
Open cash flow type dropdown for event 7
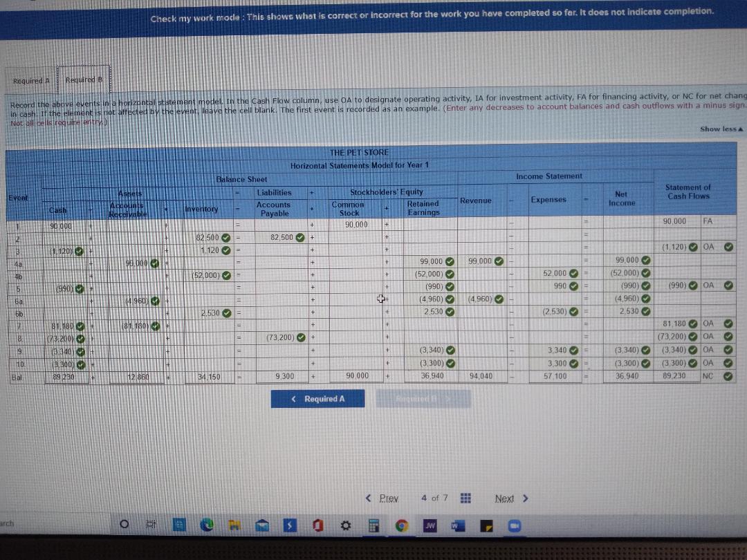pyautogui.click(x=712, y=324)
